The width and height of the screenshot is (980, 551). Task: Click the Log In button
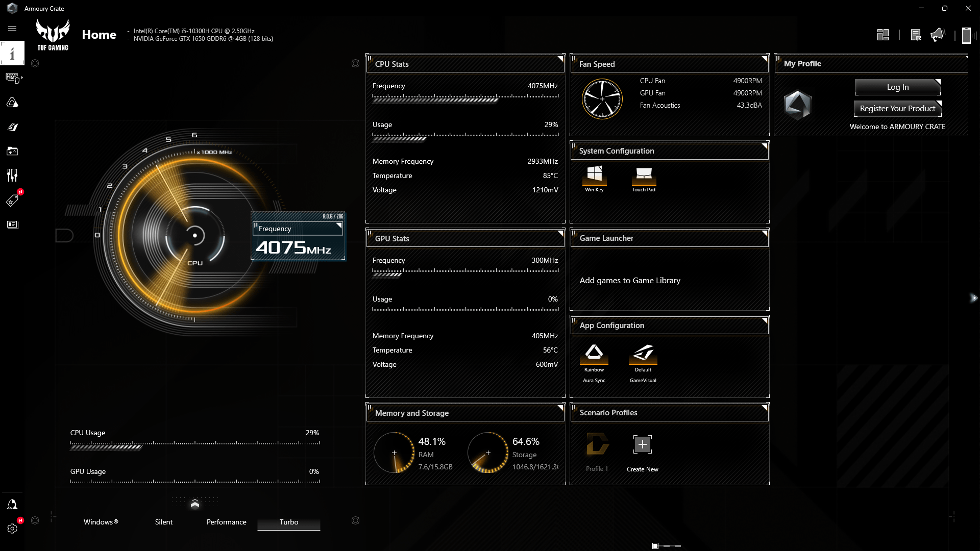pyautogui.click(x=897, y=87)
